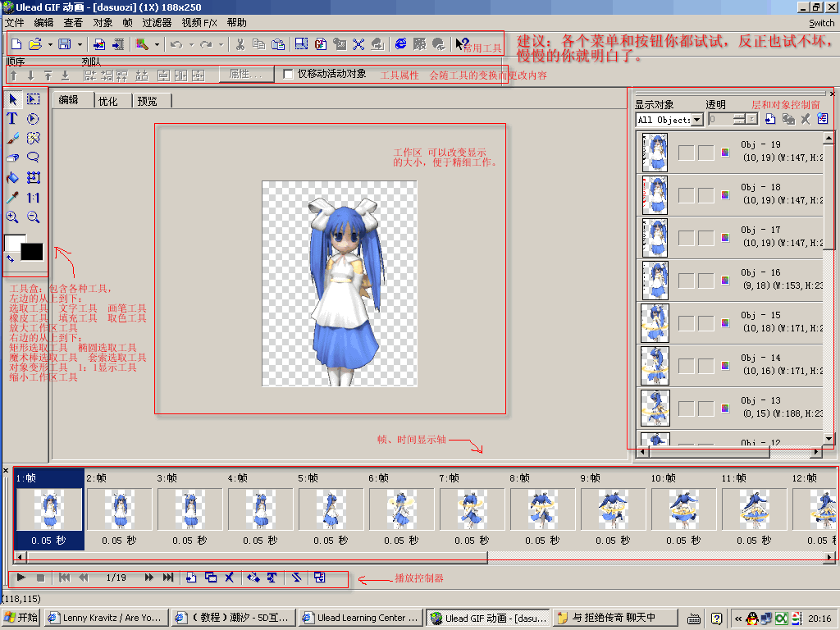Click the Reverse Frame Order icon
The width and height of the screenshot is (840, 630).
tap(296, 577)
